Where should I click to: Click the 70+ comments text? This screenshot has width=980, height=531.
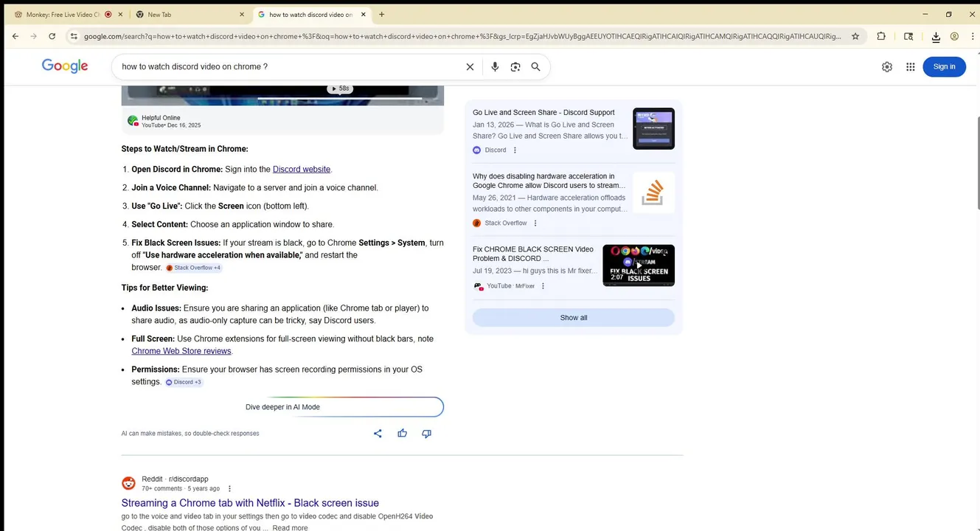click(161, 489)
